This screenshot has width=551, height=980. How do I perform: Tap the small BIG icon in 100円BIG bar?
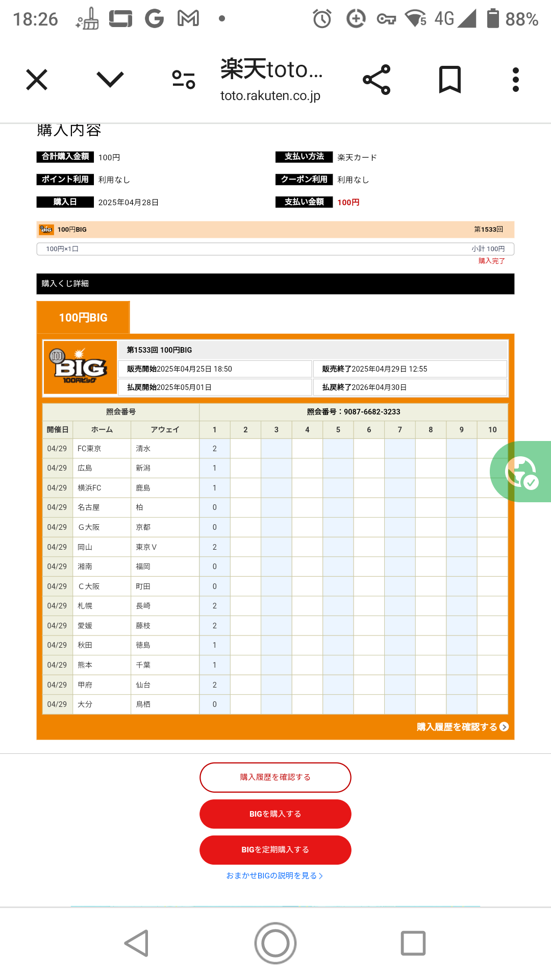click(x=46, y=230)
